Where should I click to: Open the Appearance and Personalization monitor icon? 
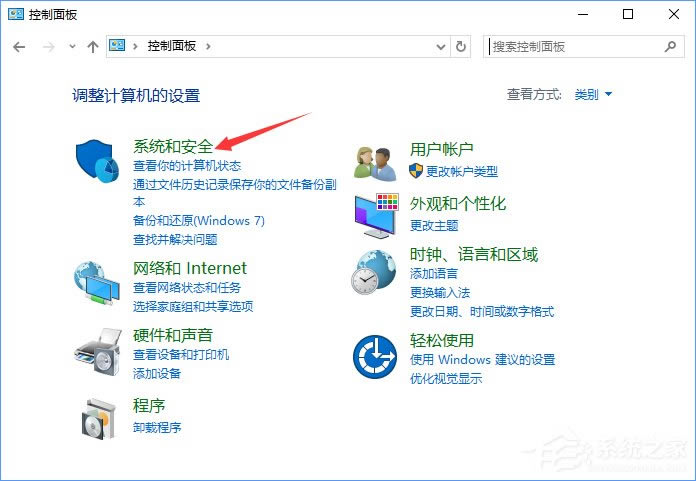point(375,215)
